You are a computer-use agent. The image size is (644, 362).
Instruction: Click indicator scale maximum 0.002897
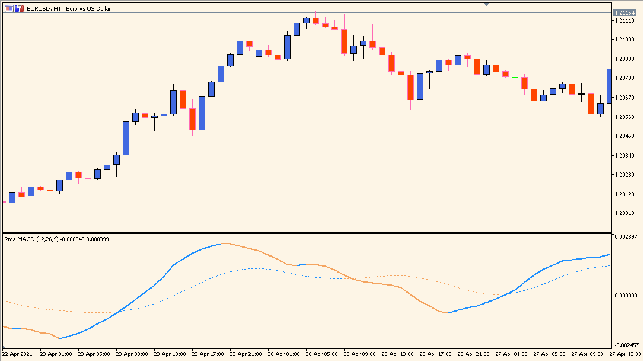pos(626,237)
